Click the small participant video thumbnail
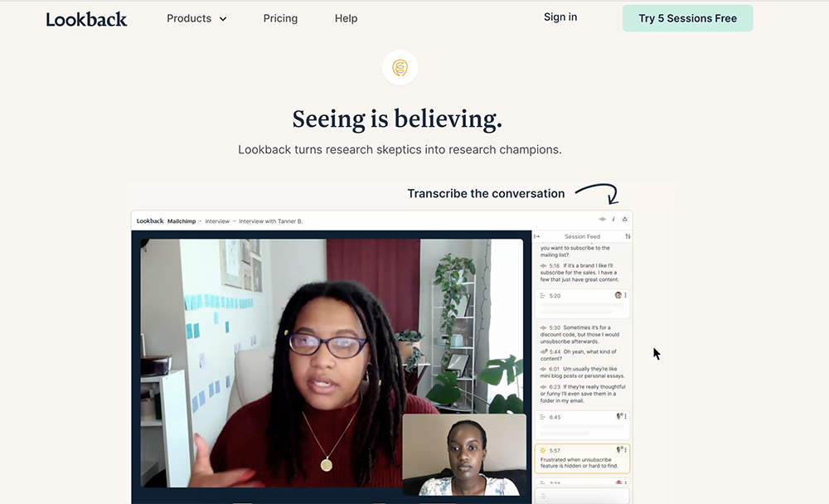This screenshot has width=829, height=504. click(x=464, y=455)
